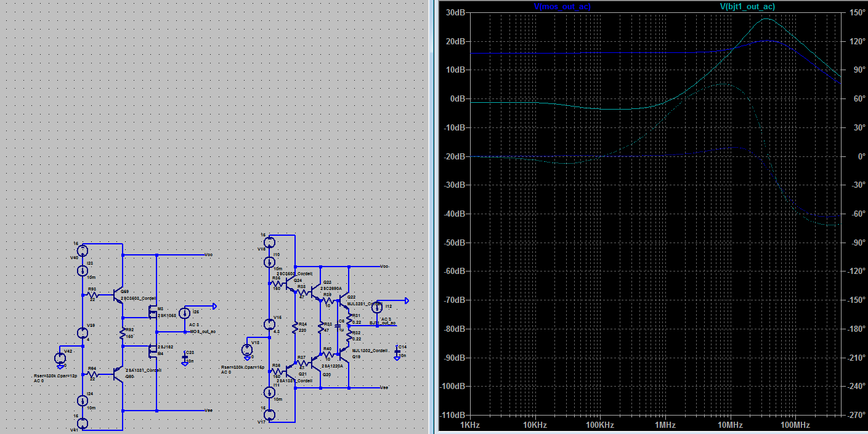Select emitter resistor R32 (0.22)

[349, 336]
